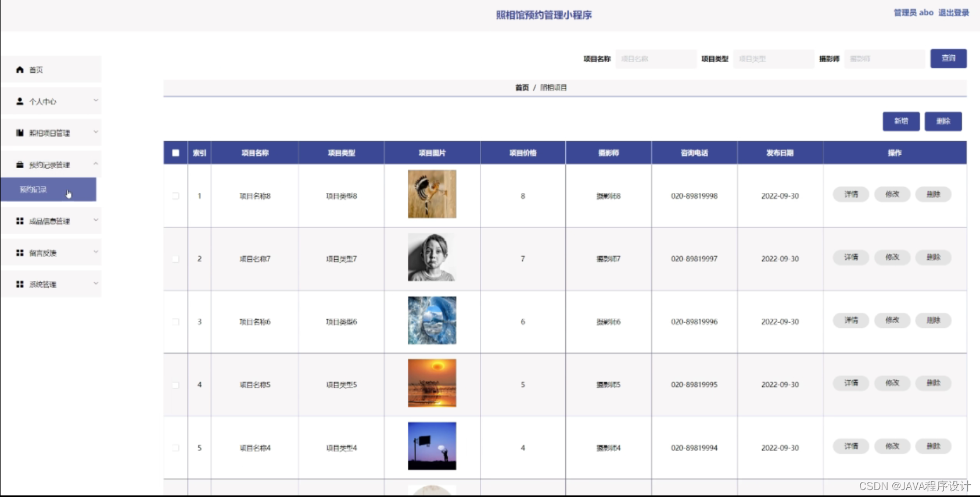Click 详情 for 项目名称6
Viewport: 980px width, 497px height.
click(x=851, y=320)
